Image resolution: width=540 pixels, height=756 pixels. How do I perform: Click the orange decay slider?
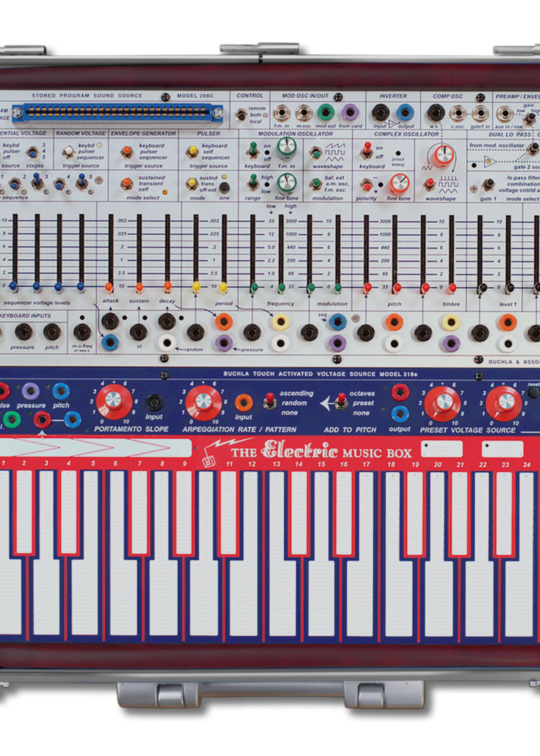click(168, 286)
